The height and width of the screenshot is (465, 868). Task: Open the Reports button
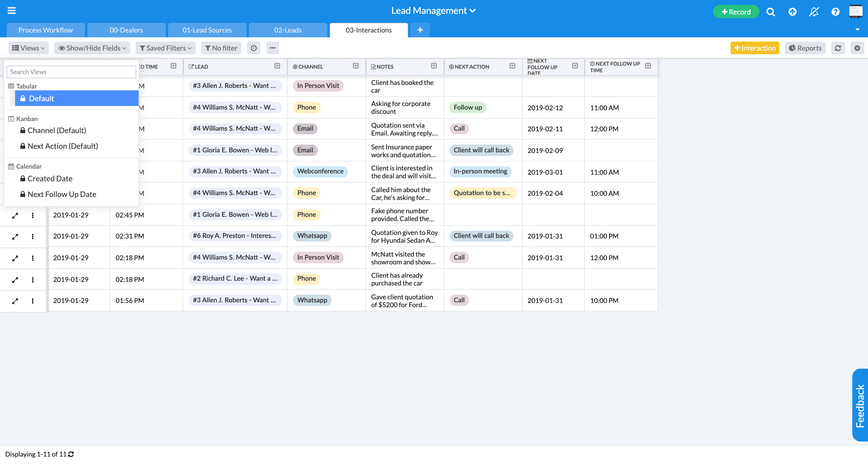(x=805, y=48)
